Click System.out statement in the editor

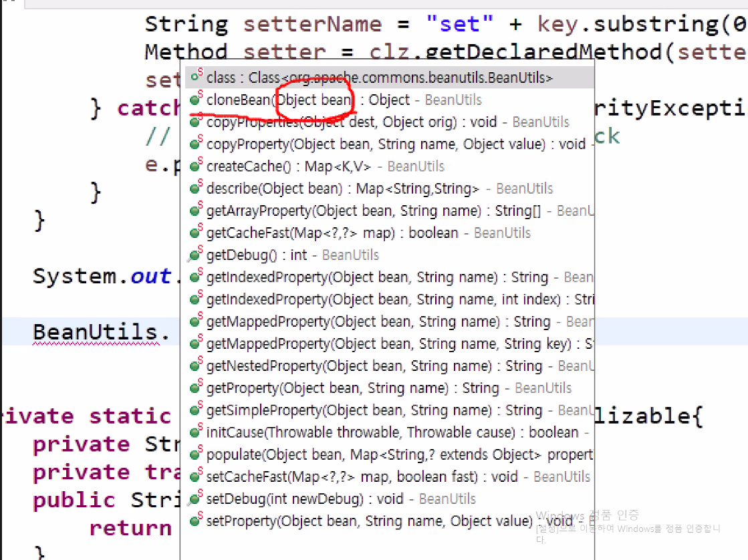(102, 276)
